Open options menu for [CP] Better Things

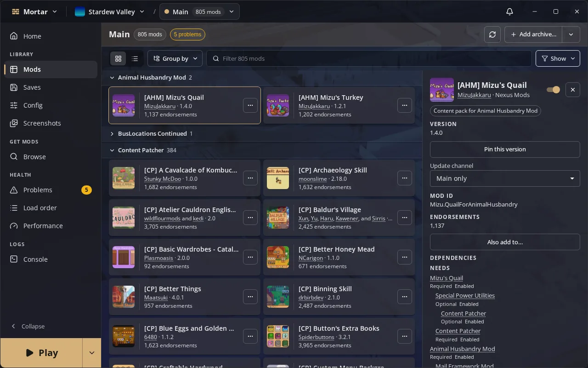coord(250,297)
